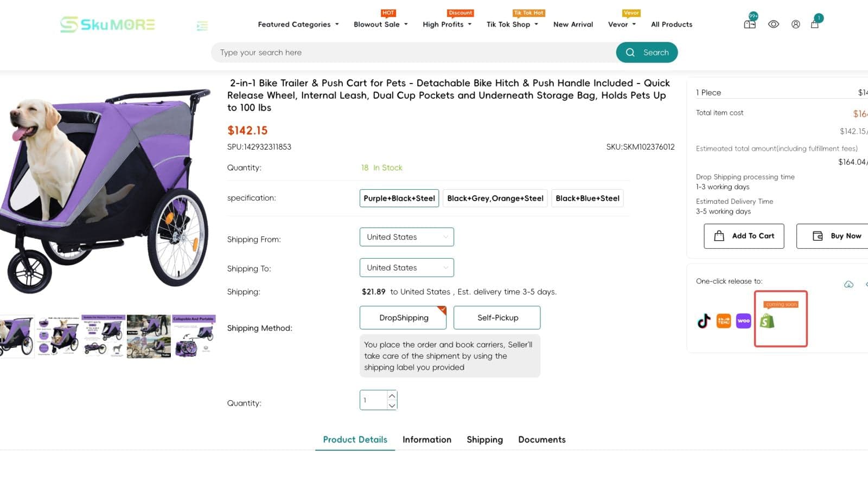Increase quantity with the up arrow
Screen dimensions: 868x488
coord(392,395)
